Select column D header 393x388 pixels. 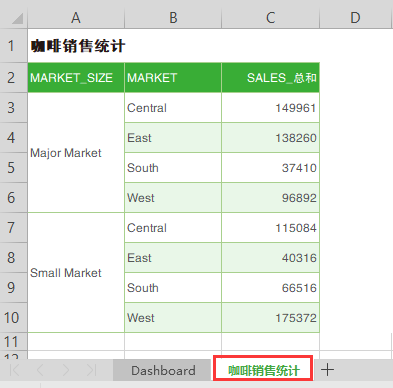[x=355, y=18]
